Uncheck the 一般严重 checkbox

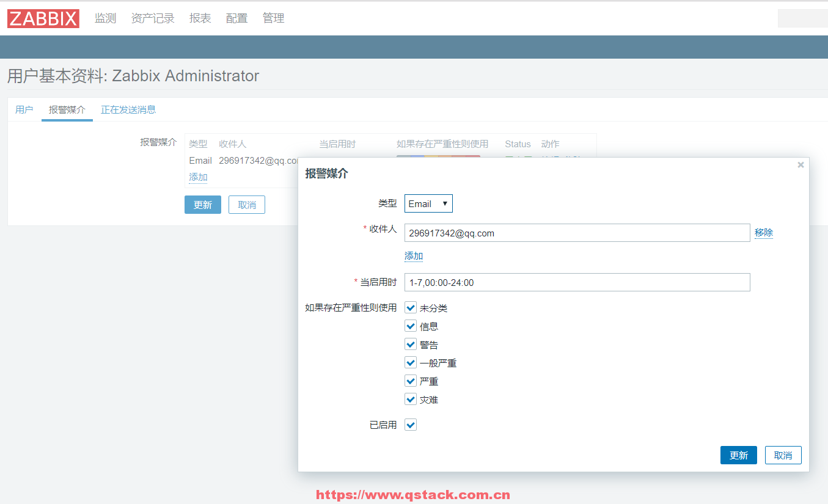tap(411, 363)
